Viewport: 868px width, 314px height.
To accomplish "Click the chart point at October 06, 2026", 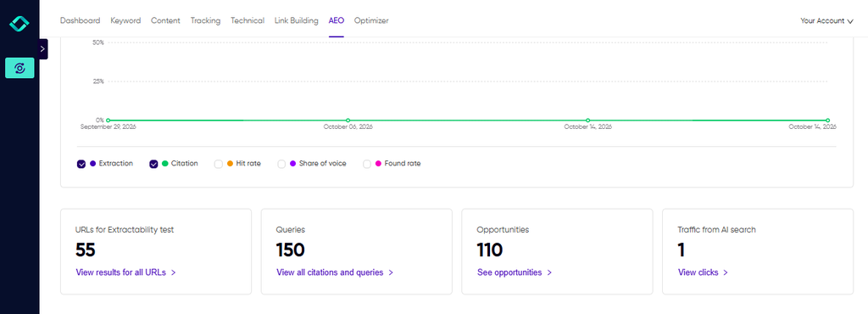I will pyautogui.click(x=348, y=121).
